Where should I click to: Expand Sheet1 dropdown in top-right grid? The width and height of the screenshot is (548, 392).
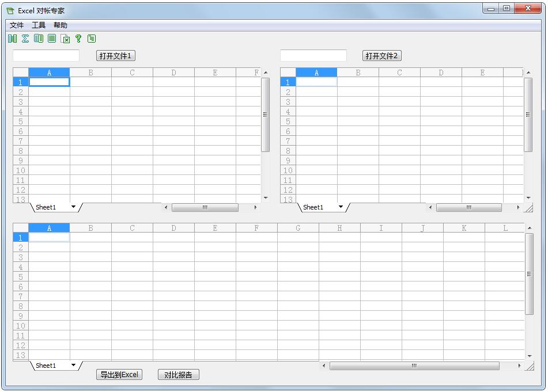341,207
